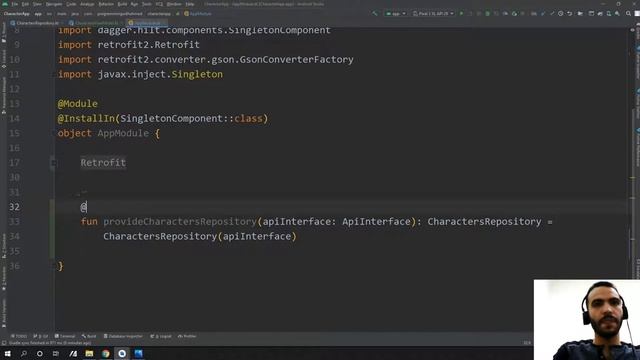Screen dimensions: 640x360
Task: Open the Build menu
Action: pyautogui.click(x=122, y=4)
